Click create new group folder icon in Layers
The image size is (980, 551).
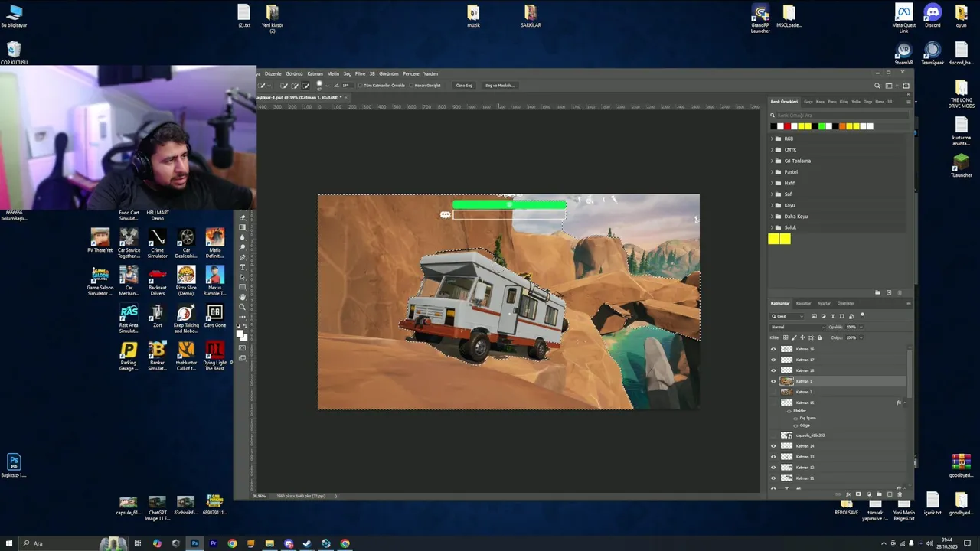(879, 494)
